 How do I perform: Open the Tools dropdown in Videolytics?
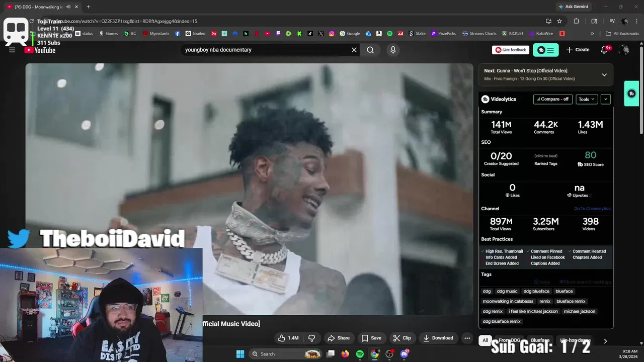pos(587,99)
